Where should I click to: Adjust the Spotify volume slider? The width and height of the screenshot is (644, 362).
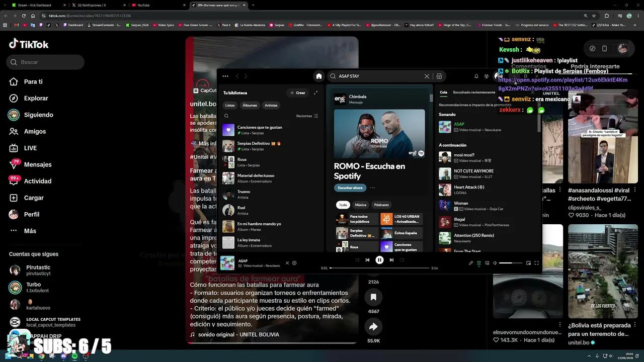pos(511,263)
